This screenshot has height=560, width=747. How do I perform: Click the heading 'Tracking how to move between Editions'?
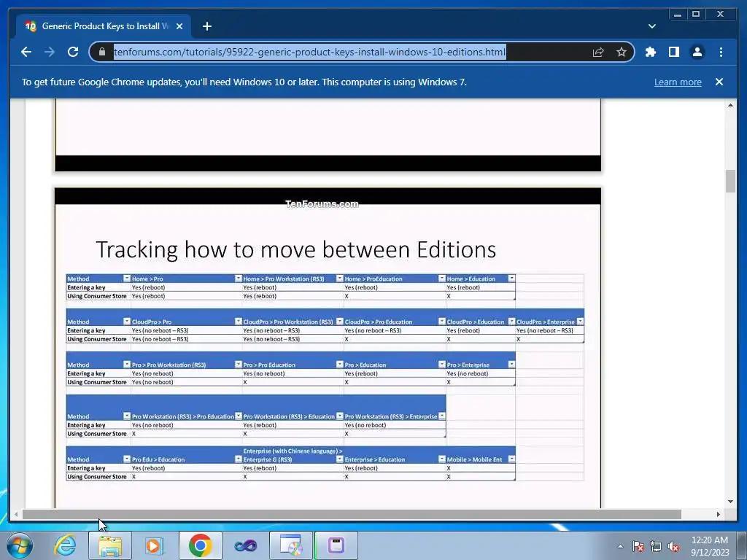tap(296, 249)
